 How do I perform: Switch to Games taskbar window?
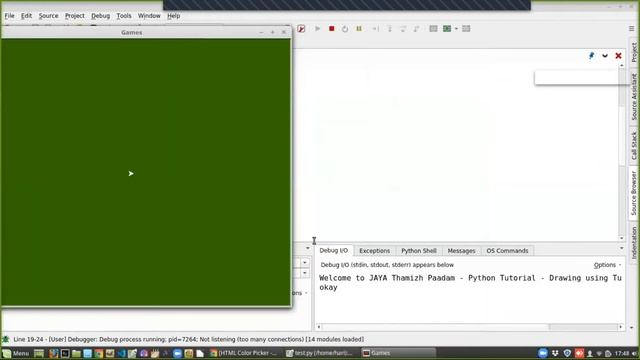pos(398,353)
